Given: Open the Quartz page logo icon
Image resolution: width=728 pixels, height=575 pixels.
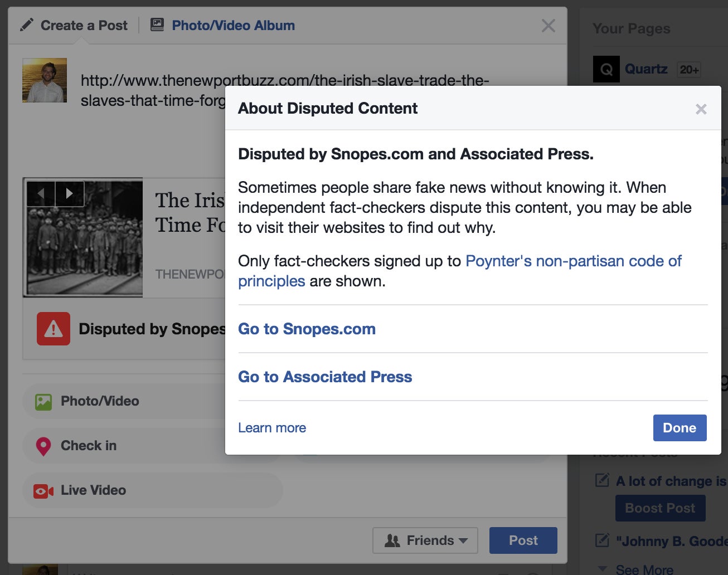Looking at the screenshot, I should tap(606, 70).
